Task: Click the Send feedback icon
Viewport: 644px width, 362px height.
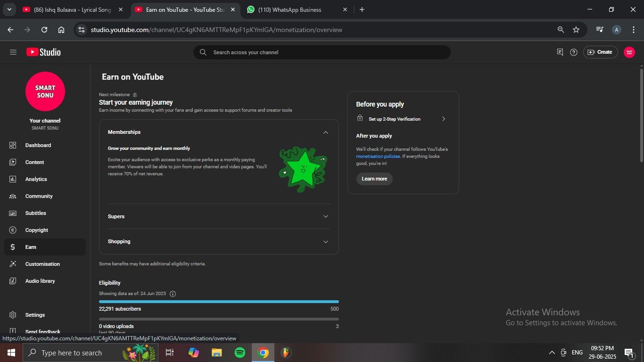Action: pos(13,331)
